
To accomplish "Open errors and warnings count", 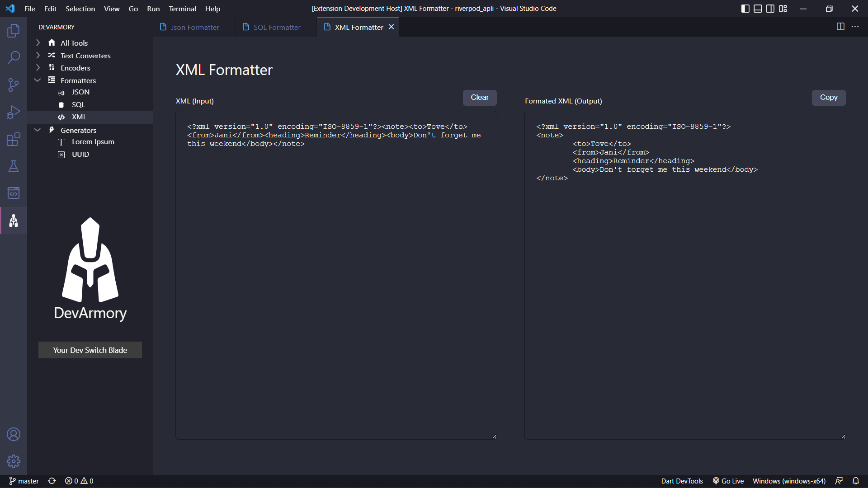I will tap(79, 481).
